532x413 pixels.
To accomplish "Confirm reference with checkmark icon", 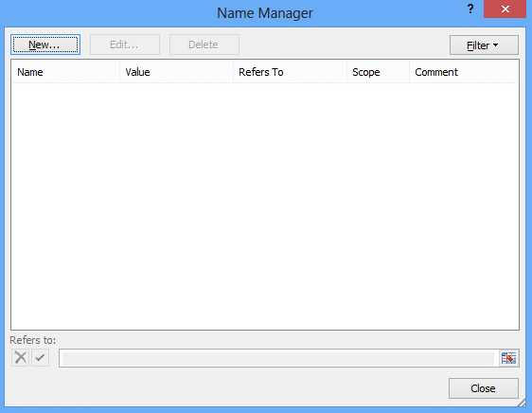I will tap(41, 357).
